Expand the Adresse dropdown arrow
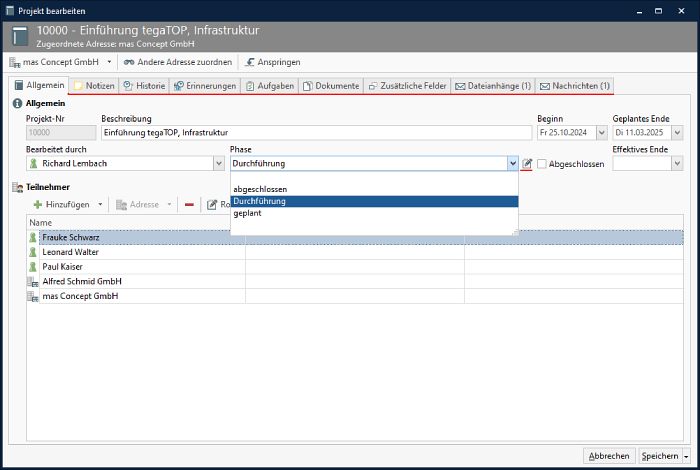Viewport: 700px width, 470px height. tap(170, 204)
